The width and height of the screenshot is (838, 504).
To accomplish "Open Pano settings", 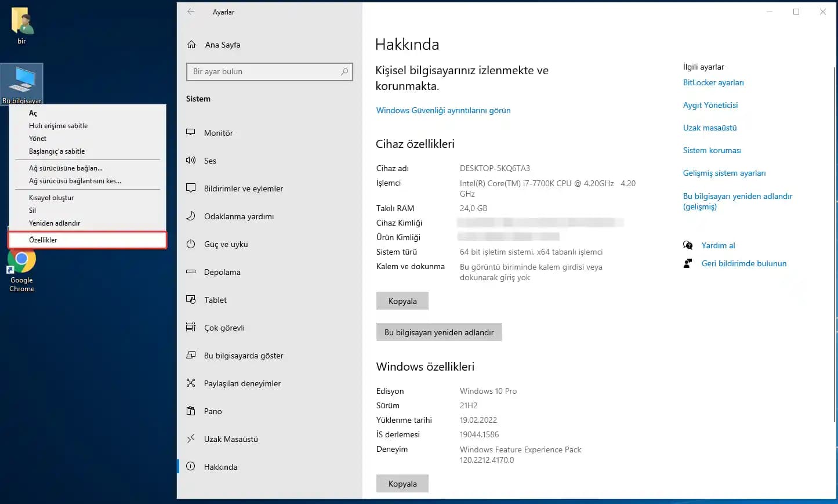I will point(212,411).
